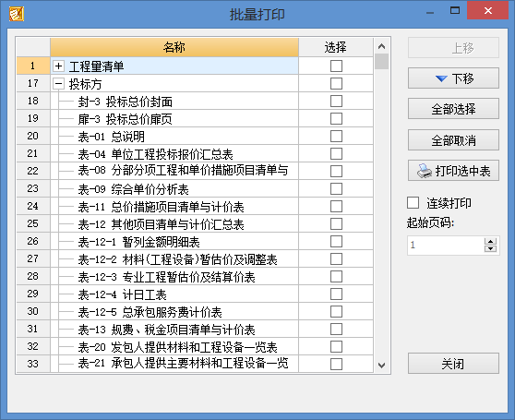Select row 扉-3 投标总价扉页
Screen dimensions: 515x420
pos(174,118)
